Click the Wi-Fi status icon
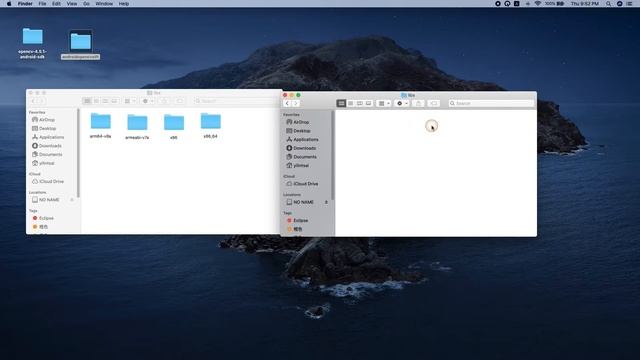The width and height of the screenshot is (640, 360). (x=538, y=4)
